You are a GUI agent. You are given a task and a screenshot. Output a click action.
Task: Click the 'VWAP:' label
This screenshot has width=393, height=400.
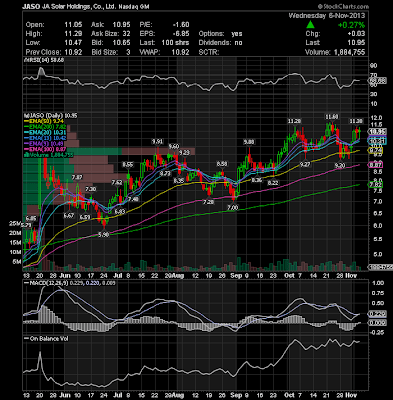[149, 52]
